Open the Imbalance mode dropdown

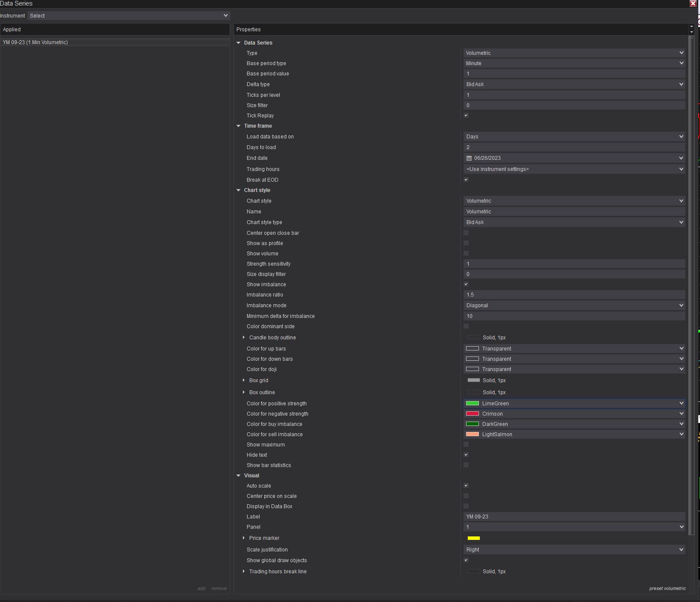pos(574,305)
